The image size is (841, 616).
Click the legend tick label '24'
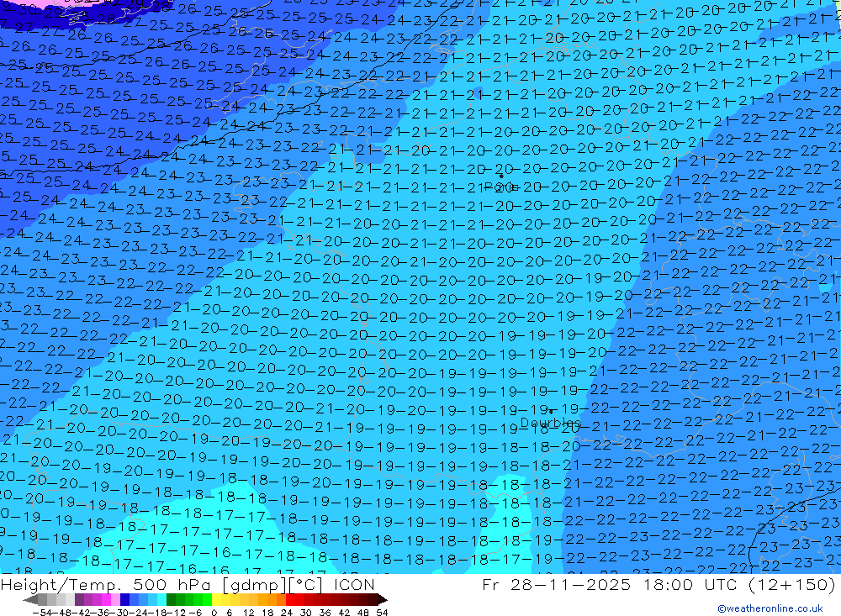coord(287,613)
